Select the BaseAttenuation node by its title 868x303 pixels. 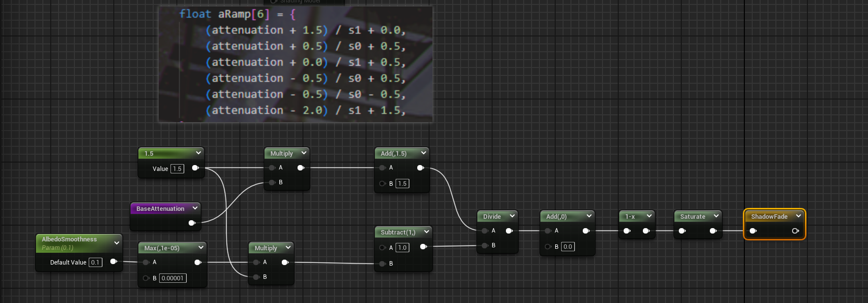(x=160, y=208)
